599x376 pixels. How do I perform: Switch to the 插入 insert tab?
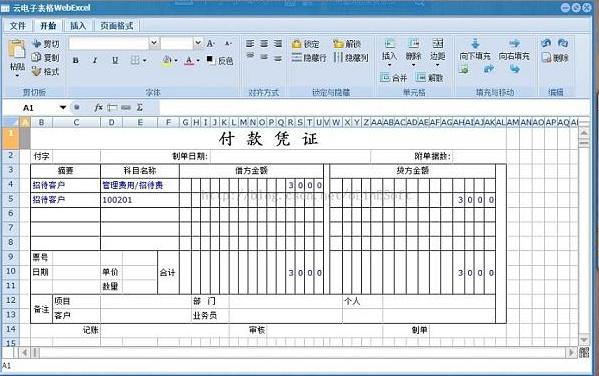point(78,26)
